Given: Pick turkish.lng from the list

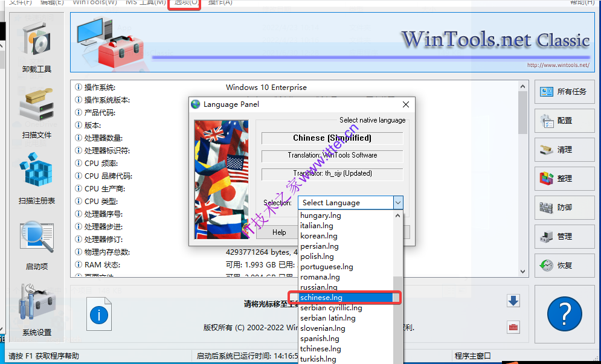Looking at the screenshot, I should coord(346,359).
